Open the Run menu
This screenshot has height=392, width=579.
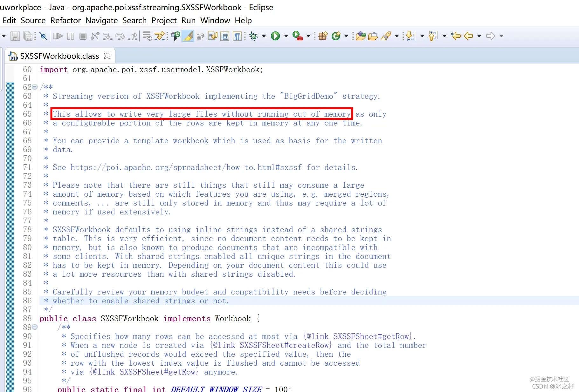coord(189,20)
